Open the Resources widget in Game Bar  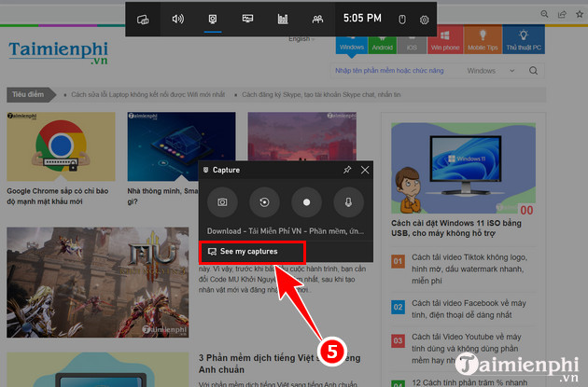[283, 19]
